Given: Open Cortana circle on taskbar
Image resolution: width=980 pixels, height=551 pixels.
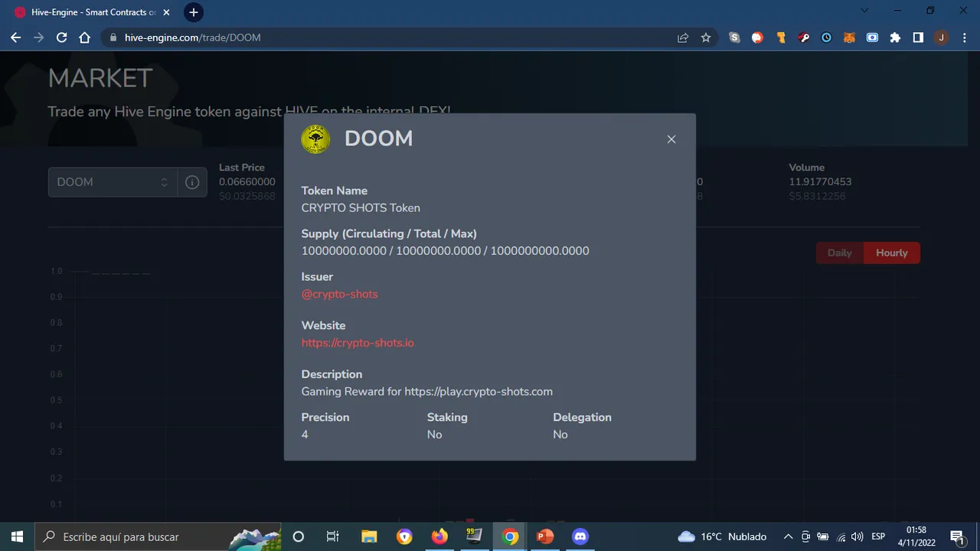Looking at the screenshot, I should pyautogui.click(x=299, y=536).
